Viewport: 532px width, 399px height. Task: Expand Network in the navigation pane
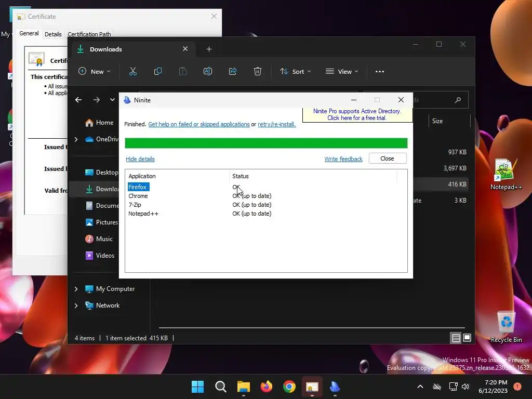pyautogui.click(x=76, y=305)
